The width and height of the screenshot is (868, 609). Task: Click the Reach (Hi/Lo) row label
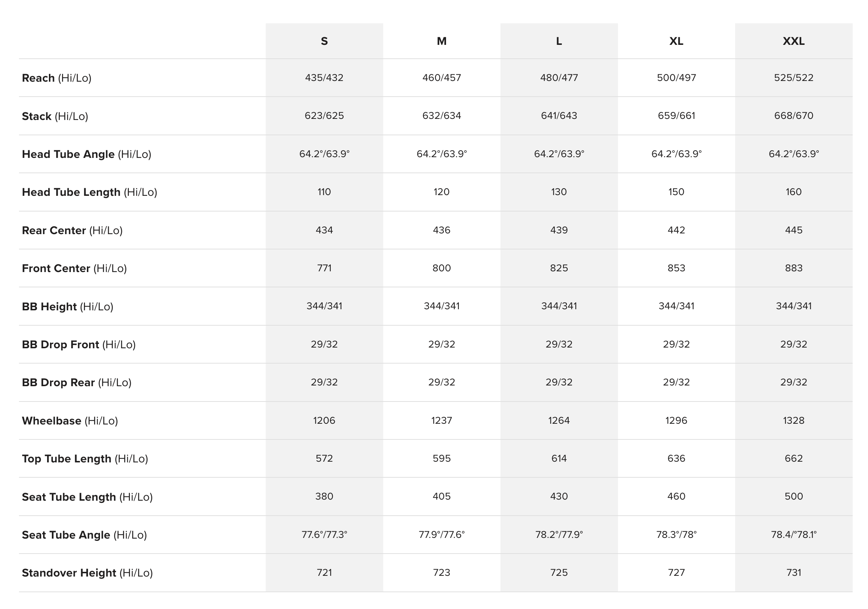click(57, 78)
